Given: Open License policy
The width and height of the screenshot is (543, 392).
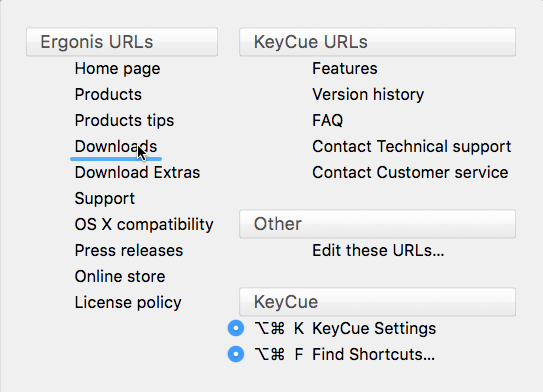Looking at the screenshot, I should [128, 302].
